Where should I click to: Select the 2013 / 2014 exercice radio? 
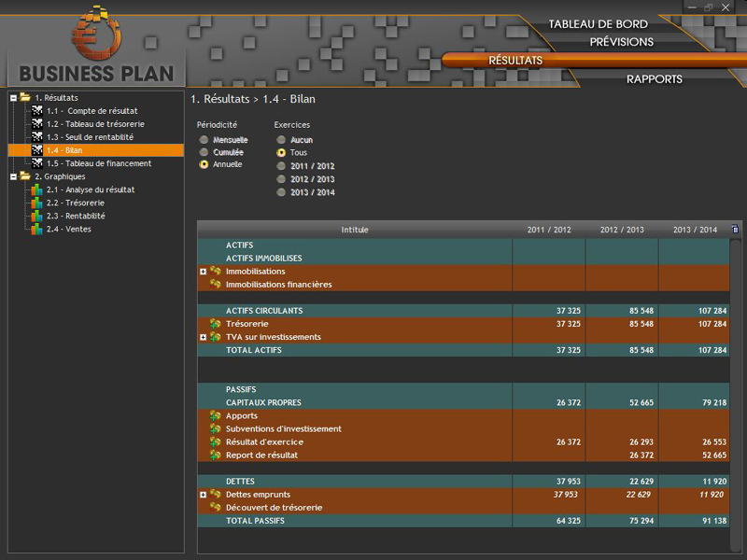click(281, 192)
